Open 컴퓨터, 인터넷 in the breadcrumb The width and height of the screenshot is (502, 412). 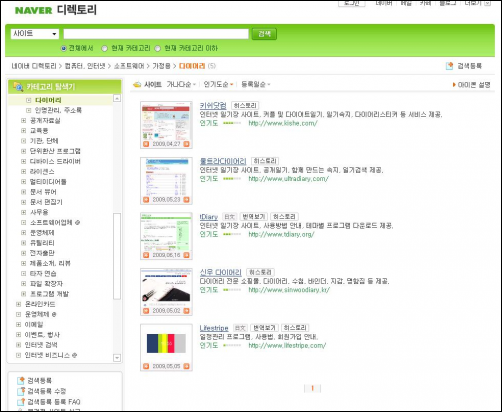pyautogui.click(x=85, y=66)
